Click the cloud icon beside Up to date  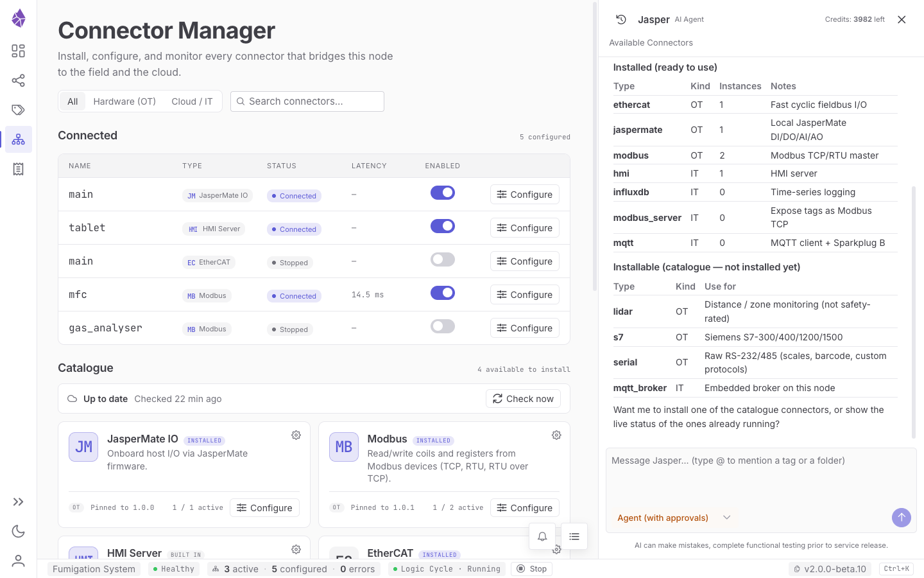[x=73, y=399]
